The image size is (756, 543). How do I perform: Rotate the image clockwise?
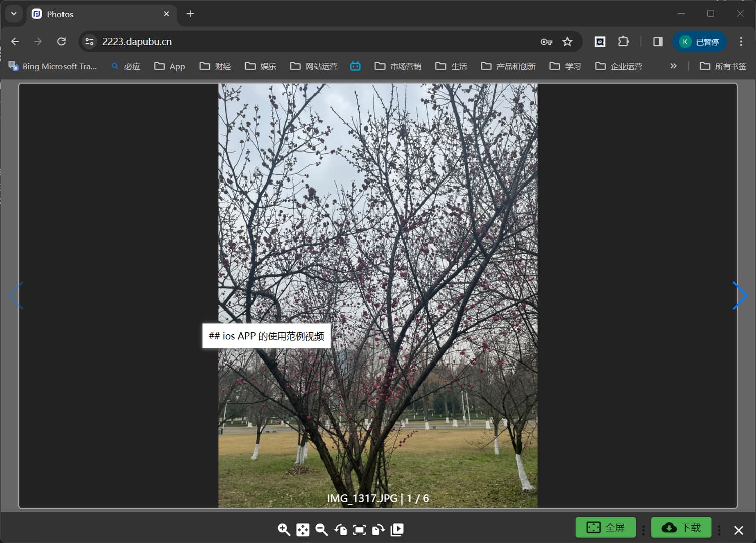tap(378, 529)
